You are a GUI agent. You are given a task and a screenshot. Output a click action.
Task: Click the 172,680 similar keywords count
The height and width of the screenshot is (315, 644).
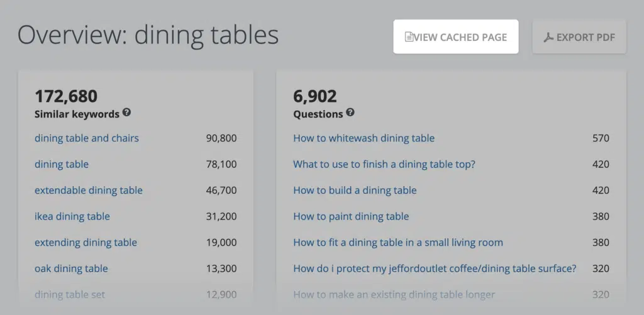(66, 96)
